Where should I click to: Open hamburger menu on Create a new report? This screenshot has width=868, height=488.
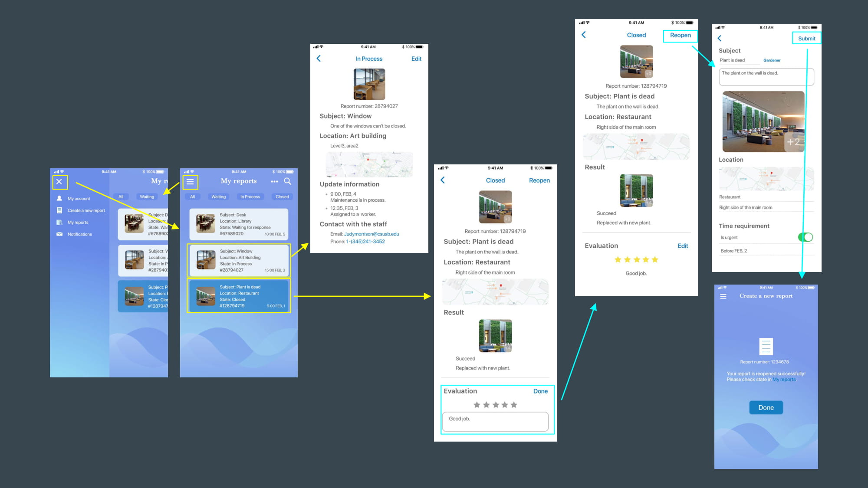click(x=723, y=296)
